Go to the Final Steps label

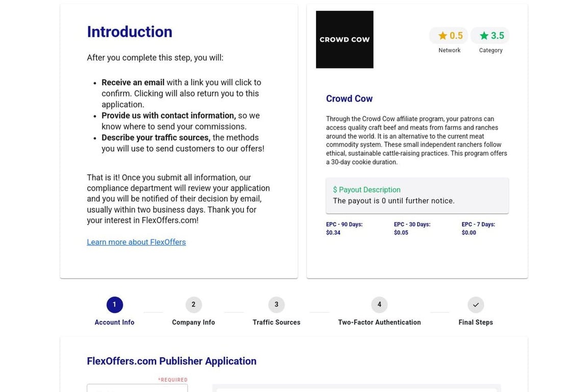click(x=475, y=323)
